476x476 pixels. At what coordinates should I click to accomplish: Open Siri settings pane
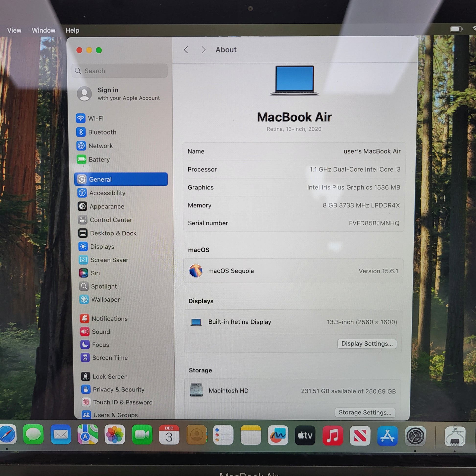click(95, 273)
